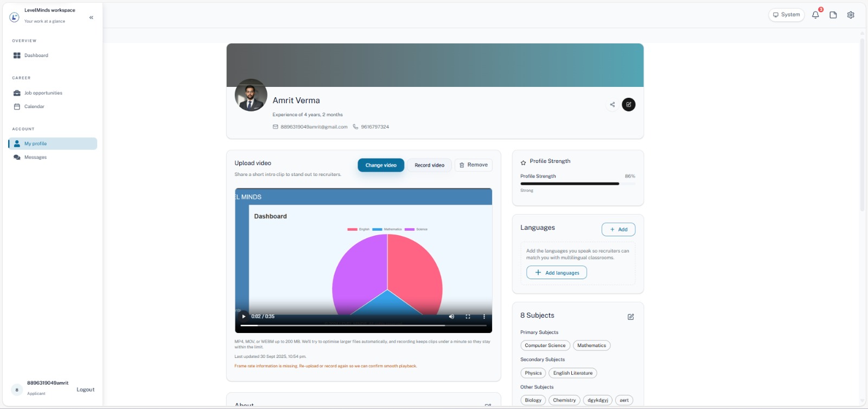This screenshot has height=409, width=868.
Task: Select the Chemistry subject chip
Action: pos(564,400)
